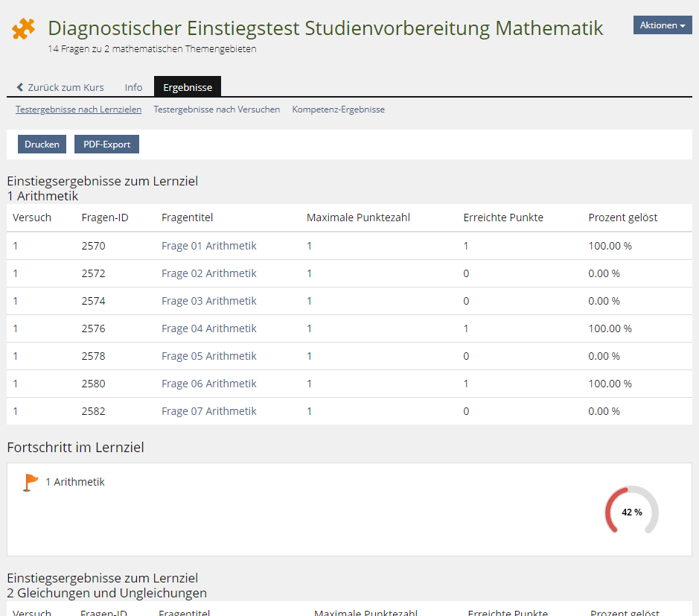The width and height of the screenshot is (699, 616).
Task: Click the Zurück zum Kurs link
Action: pyautogui.click(x=66, y=86)
